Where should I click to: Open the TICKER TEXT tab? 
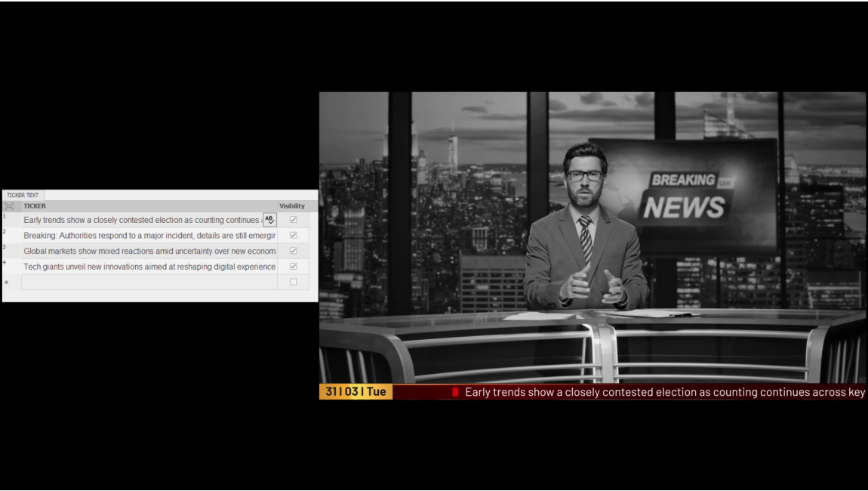23,195
